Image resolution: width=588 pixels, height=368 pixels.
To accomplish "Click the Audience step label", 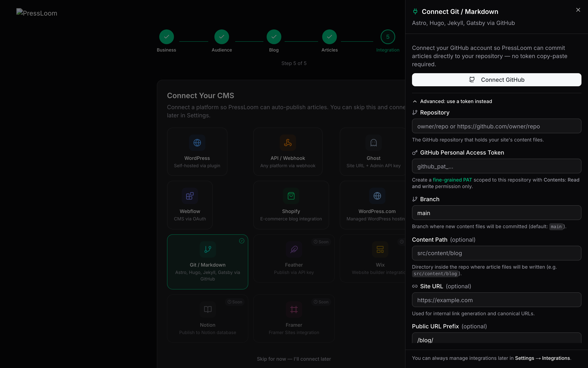I will 222,50.
